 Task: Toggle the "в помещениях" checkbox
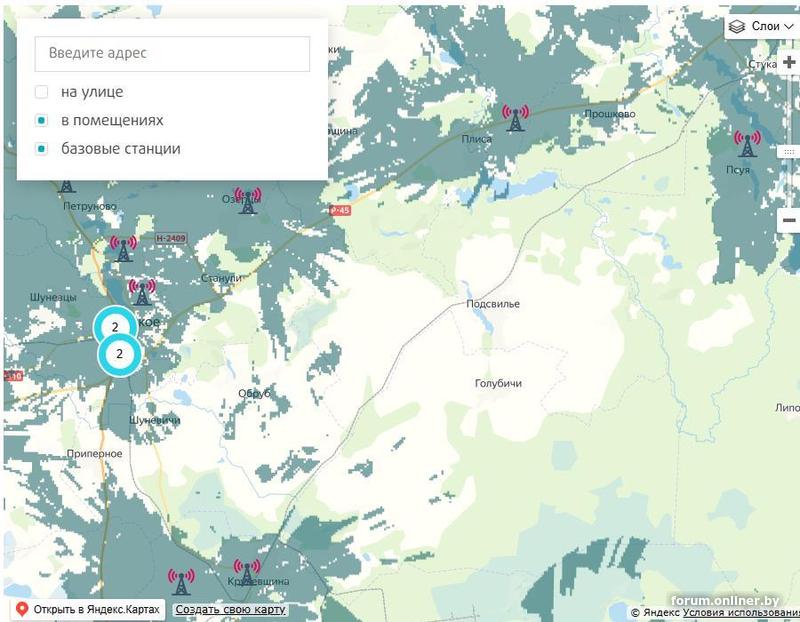tap(41, 120)
